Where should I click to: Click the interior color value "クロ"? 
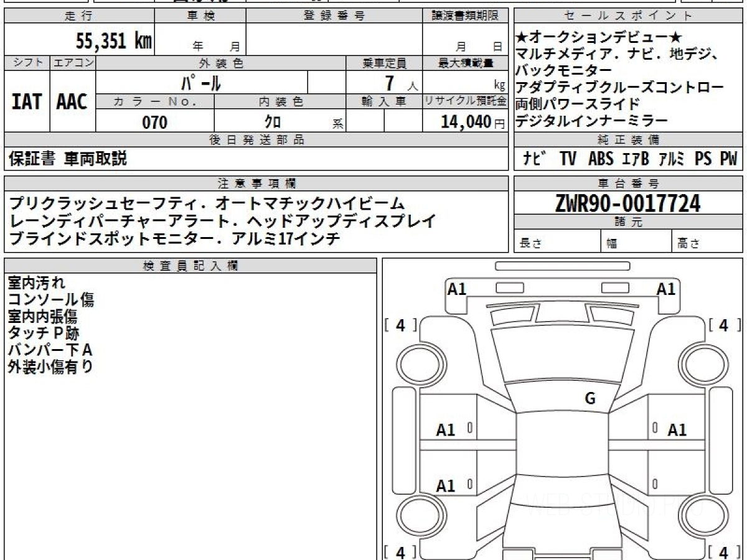coord(273,122)
